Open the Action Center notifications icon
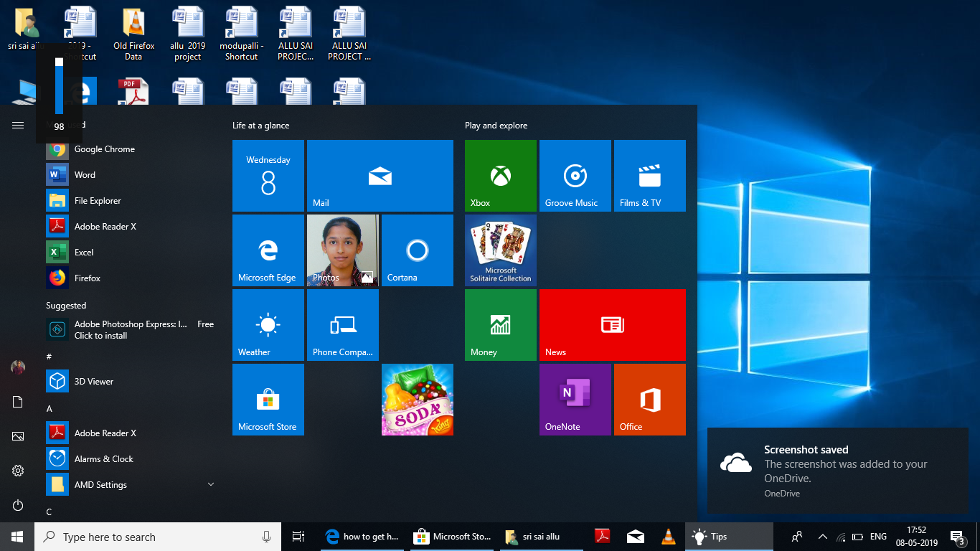This screenshot has width=980, height=551. pyautogui.click(x=957, y=537)
